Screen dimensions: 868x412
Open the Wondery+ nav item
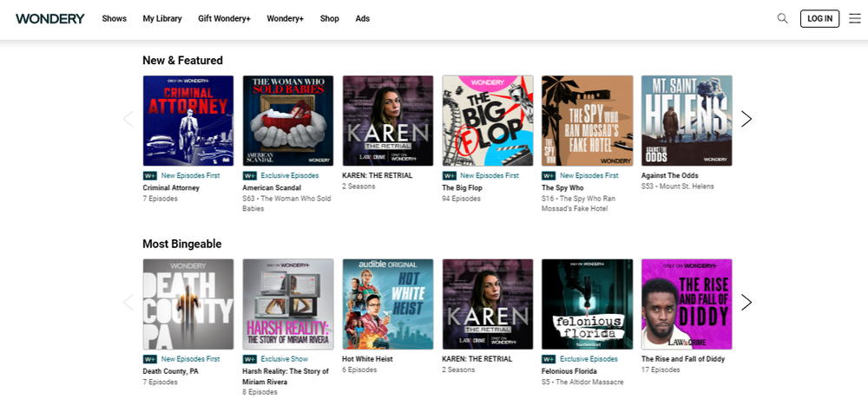(285, 18)
